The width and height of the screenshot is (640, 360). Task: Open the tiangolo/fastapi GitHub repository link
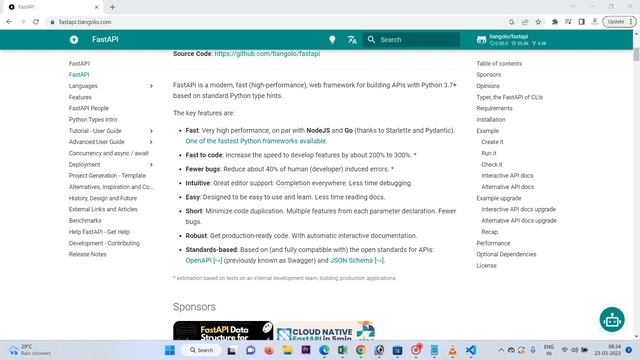point(511,40)
